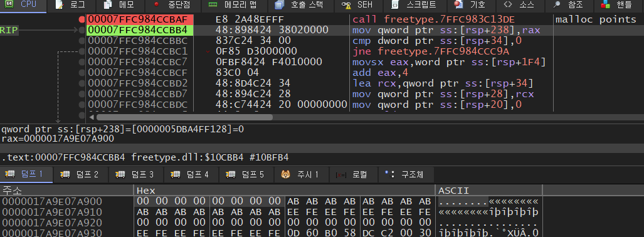Click the address 00007FFC984CCBC7 in disassembly
The image size is (644, 237).
(137, 62)
